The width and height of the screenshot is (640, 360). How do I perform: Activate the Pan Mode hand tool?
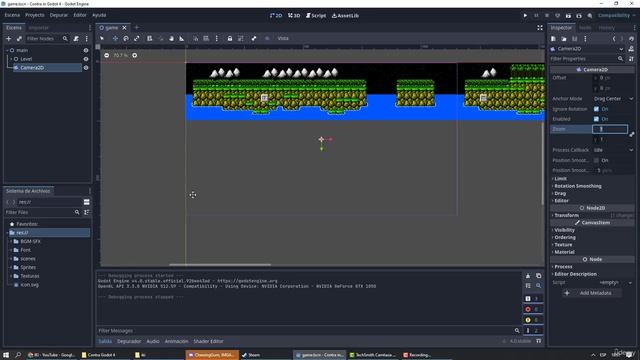(x=171, y=38)
